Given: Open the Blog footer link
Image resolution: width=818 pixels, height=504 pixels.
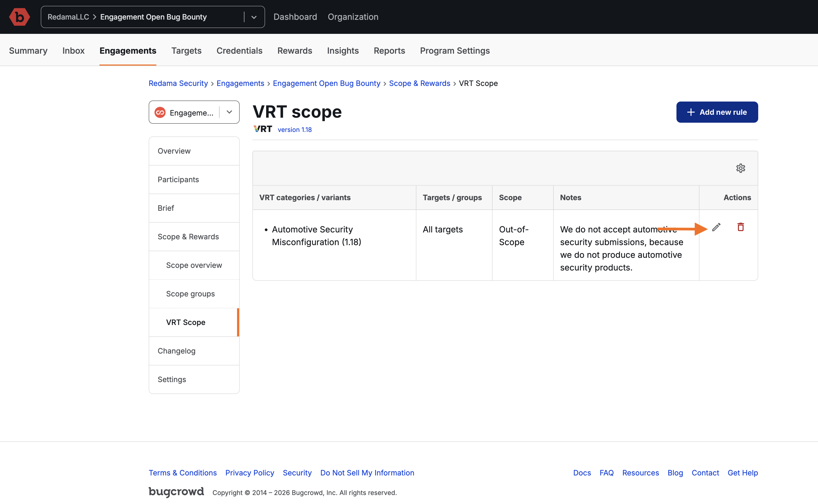Looking at the screenshot, I should (x=675, y=473).
